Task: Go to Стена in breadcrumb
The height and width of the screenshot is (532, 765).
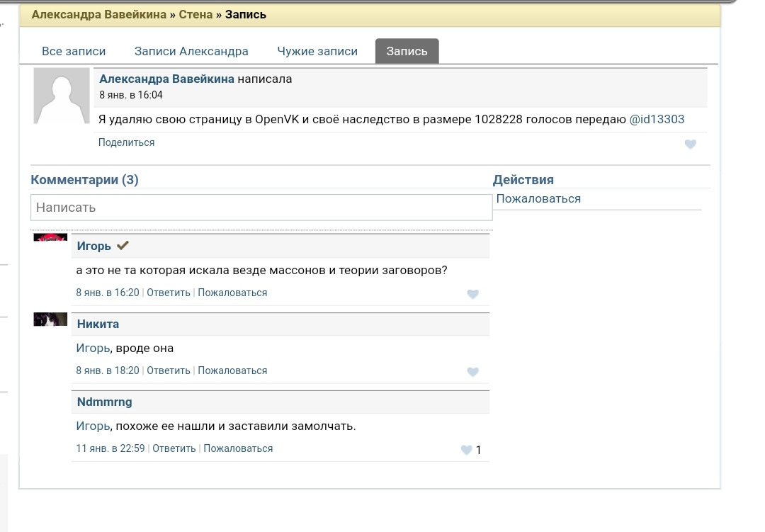Action: click(x=196, y=14)
